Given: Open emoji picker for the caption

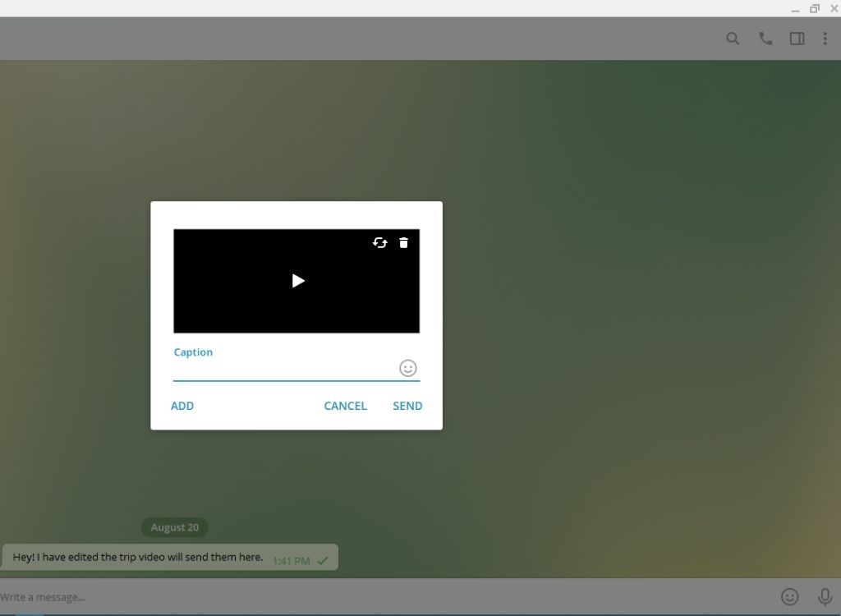Looking at the screenshot, I should [x=407, y=368].
